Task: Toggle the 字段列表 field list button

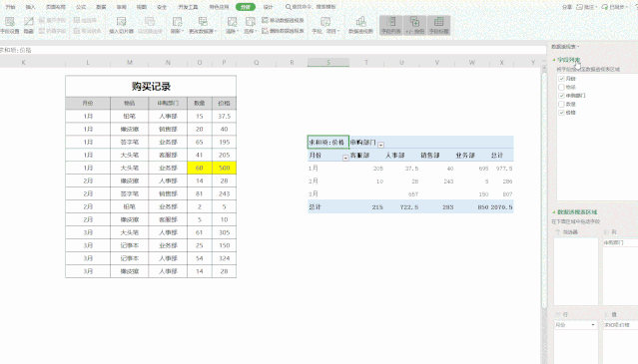Action: tap(391, 25)
